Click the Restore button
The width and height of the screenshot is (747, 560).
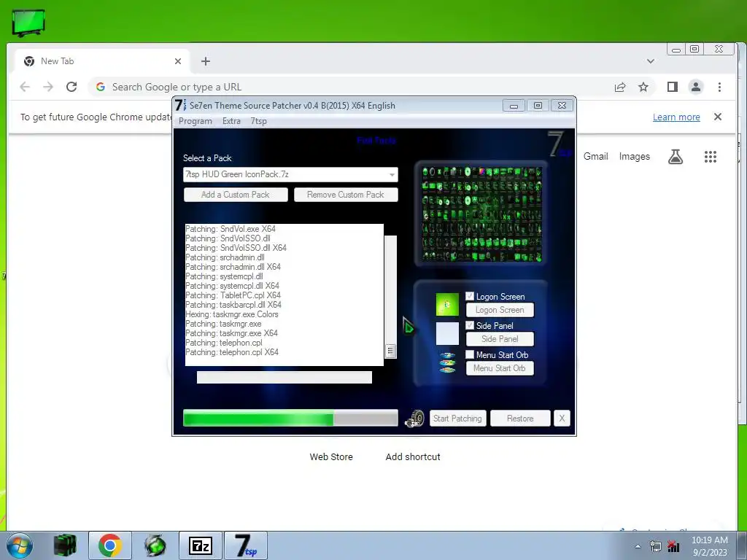[520, 419]
